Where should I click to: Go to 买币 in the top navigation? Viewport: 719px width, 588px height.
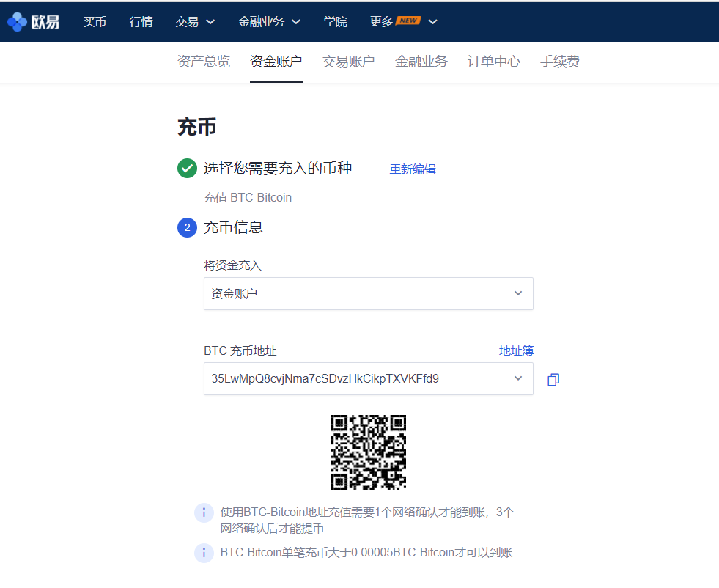[95, 21]
